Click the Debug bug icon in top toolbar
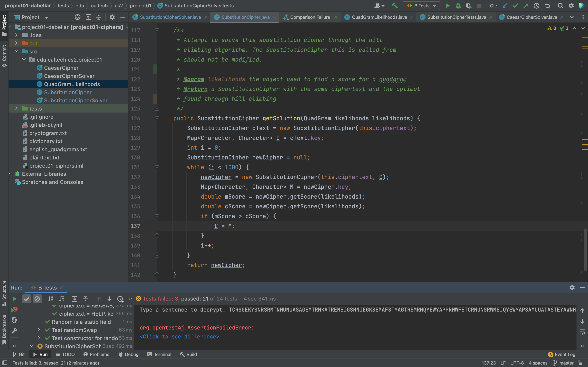Image resolution: width=588 pixels, height=367 pixels. (458, 6)
